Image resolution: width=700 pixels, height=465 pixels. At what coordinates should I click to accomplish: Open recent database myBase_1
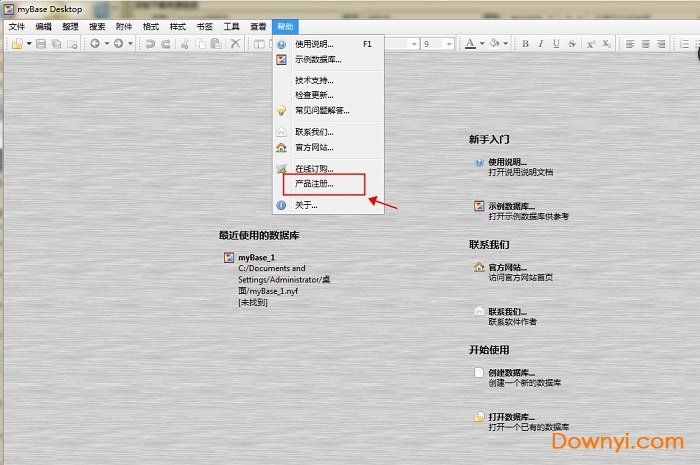[257, 257]
